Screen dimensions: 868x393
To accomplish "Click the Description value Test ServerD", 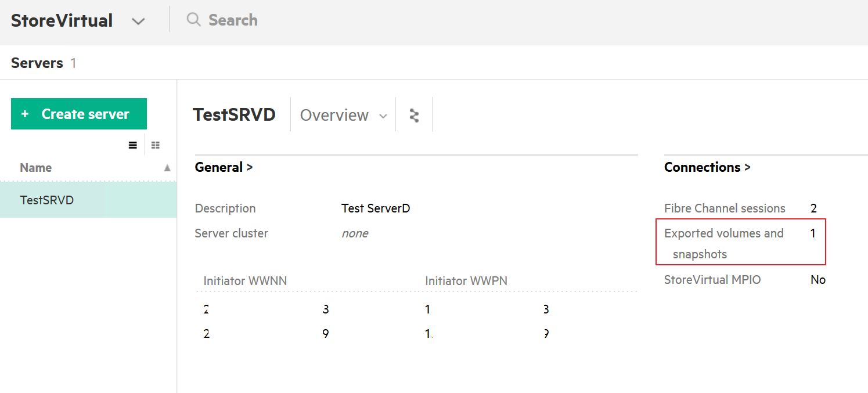I will tap(376, 208).
